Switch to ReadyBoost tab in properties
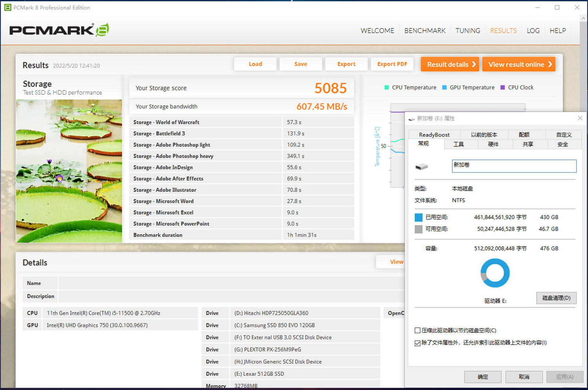 pos(434,135)
